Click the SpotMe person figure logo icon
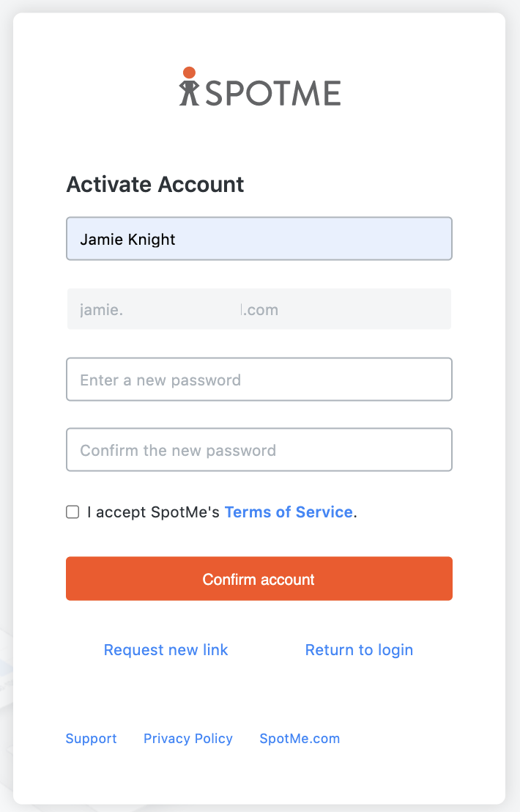 (x=189, y=86)
